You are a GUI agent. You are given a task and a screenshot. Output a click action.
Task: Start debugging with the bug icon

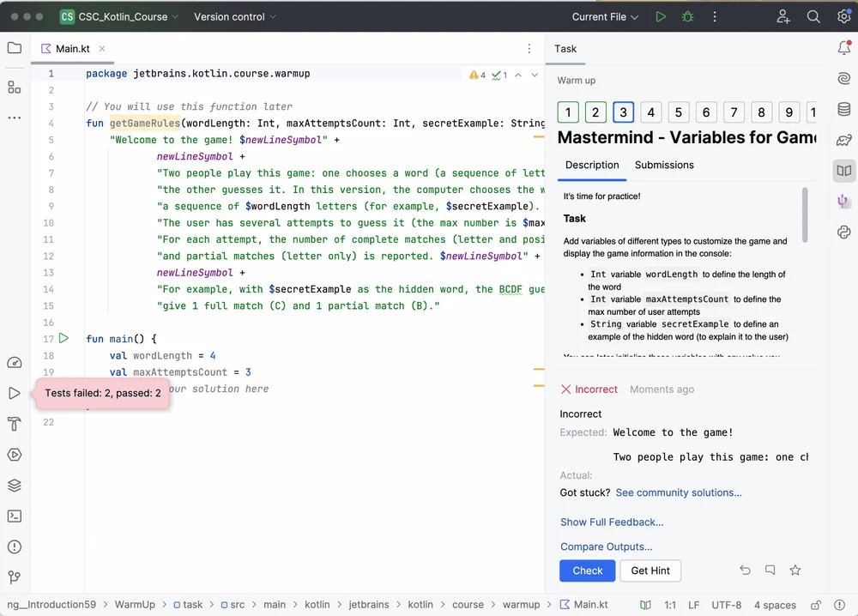(688, 17)
